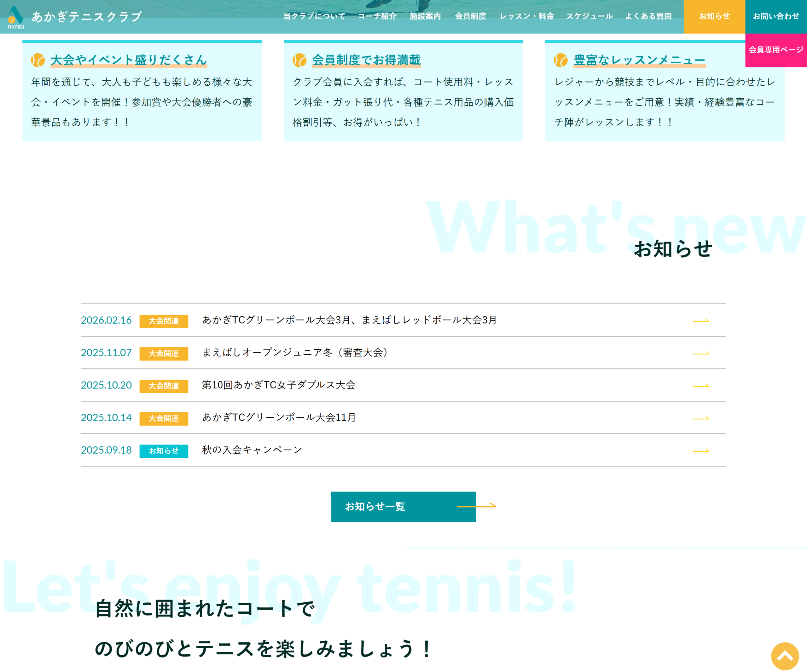Click tennis ball icon beside 大会やイベント盛りだくさん
This screenshot has width=807, height=672.
(x=38, y=60)
